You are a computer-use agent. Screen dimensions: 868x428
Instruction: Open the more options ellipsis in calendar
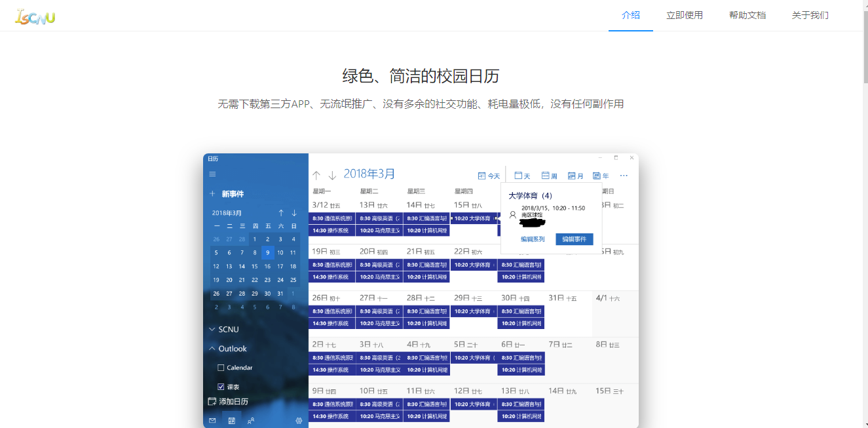point(624,176)
